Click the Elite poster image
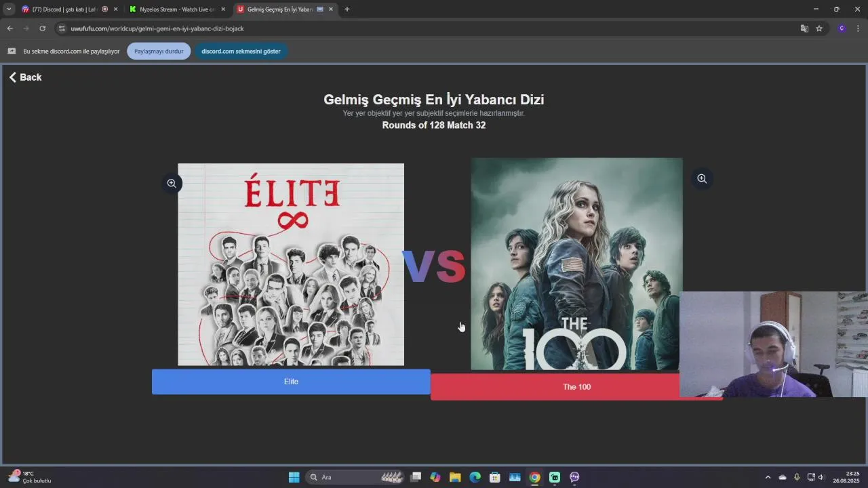 [291, 264]
